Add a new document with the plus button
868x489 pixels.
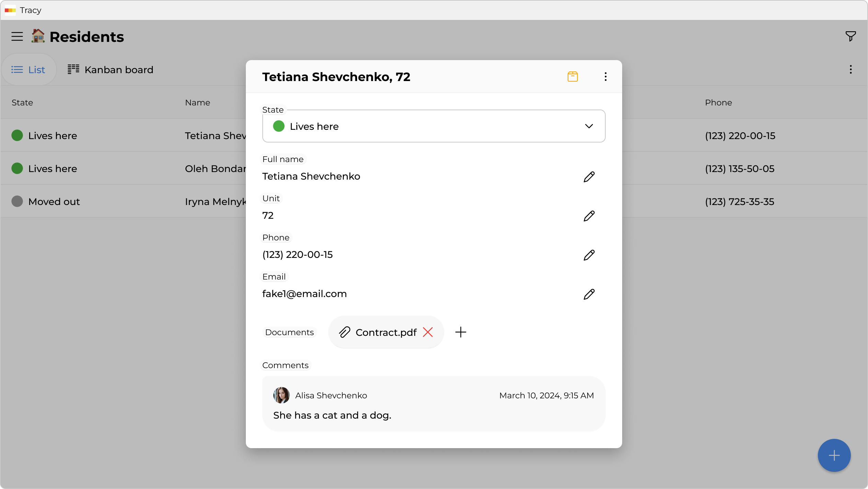point(460,332)
